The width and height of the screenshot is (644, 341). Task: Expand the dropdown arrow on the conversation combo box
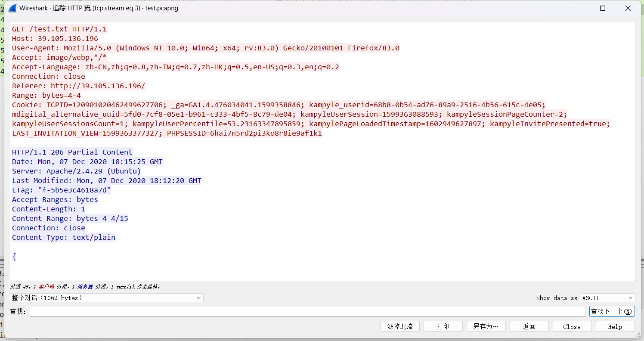pos(198,298)
